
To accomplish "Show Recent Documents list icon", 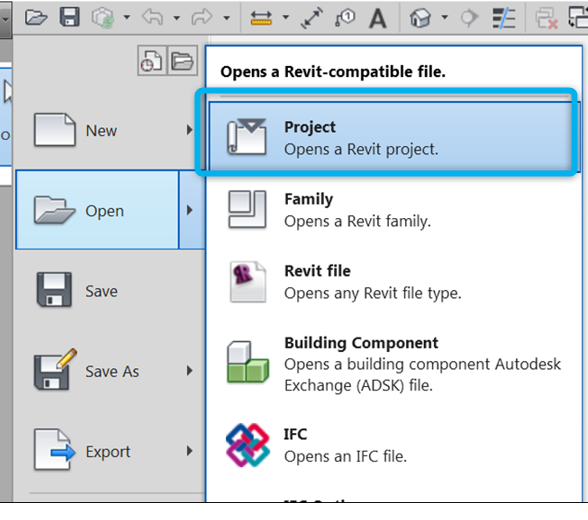I will [x=152, y=61].
